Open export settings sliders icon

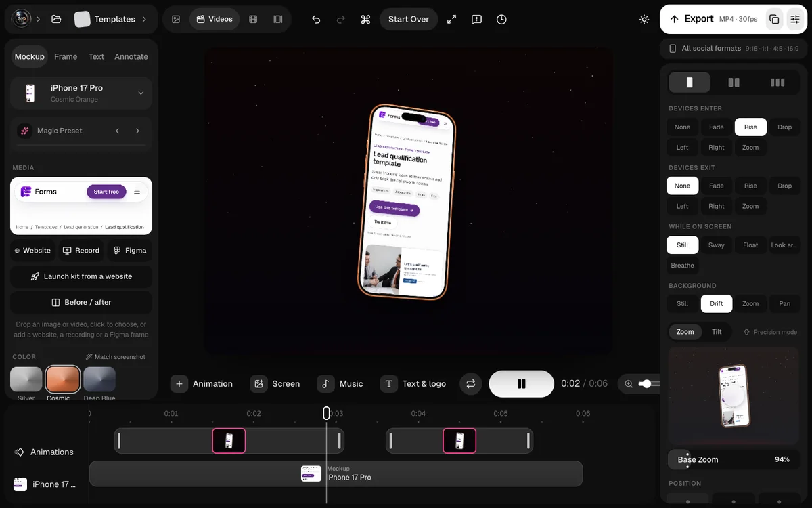[x=794, y=19]
